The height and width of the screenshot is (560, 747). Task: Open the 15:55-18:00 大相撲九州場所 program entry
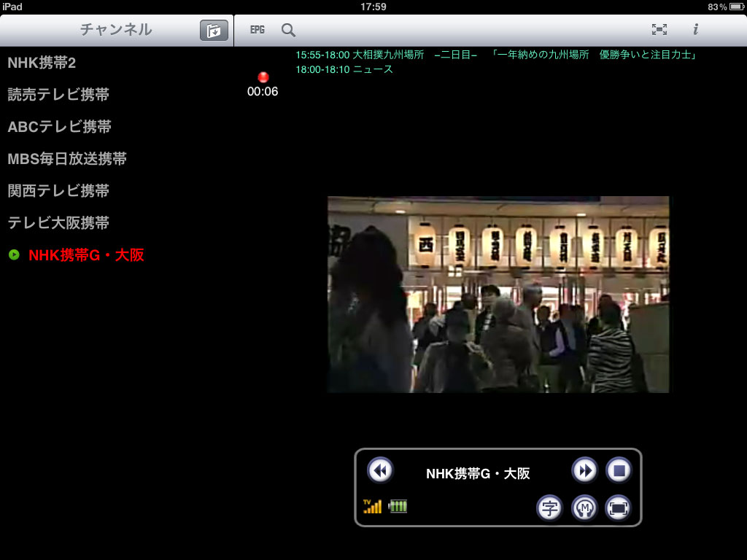click(x=496, y=55)
